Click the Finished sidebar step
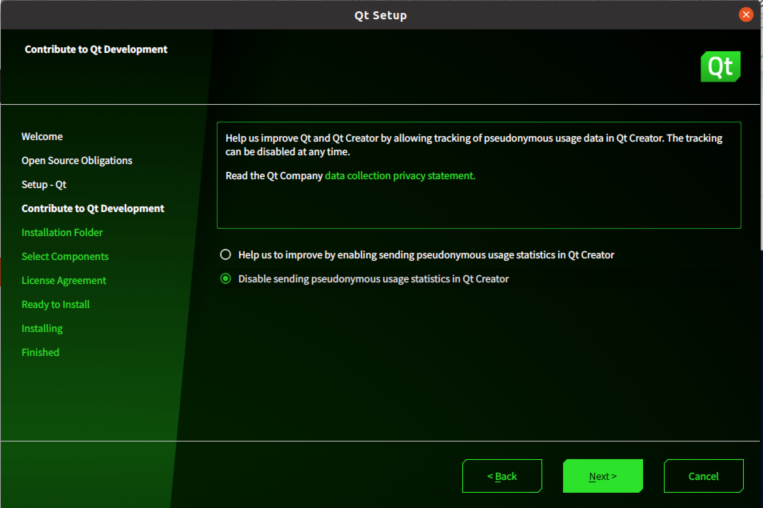This screenshot has width=763, height=508. (x=40, y=352)
